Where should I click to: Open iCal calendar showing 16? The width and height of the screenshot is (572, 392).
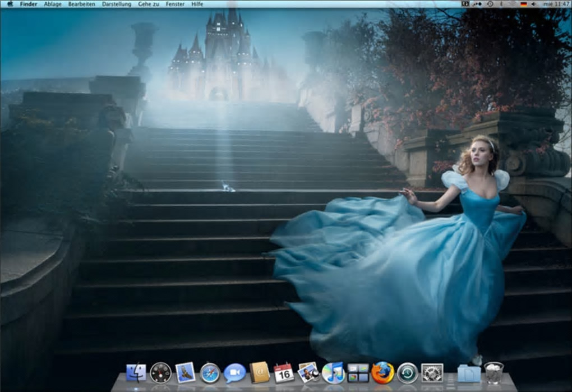[284, 373]
